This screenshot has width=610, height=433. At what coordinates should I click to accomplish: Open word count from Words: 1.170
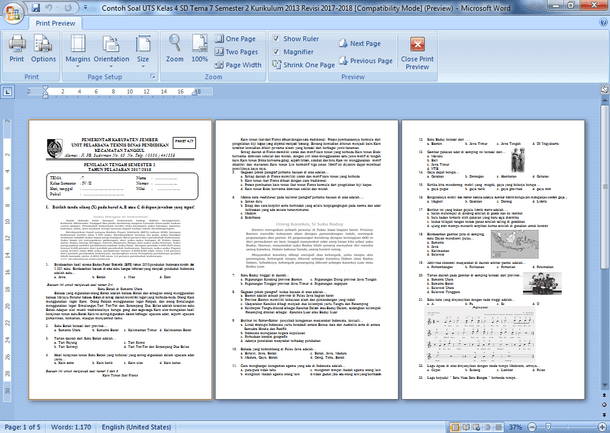pyautogui.click(x=71, y=427)
